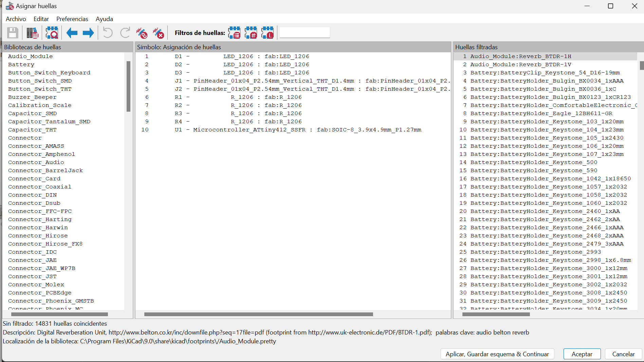This screenshot has width=644, height=362.
Task: Select symbol row U1 Microcontroller_ATtiny412_SSFR
Action: tap(293, 130)
